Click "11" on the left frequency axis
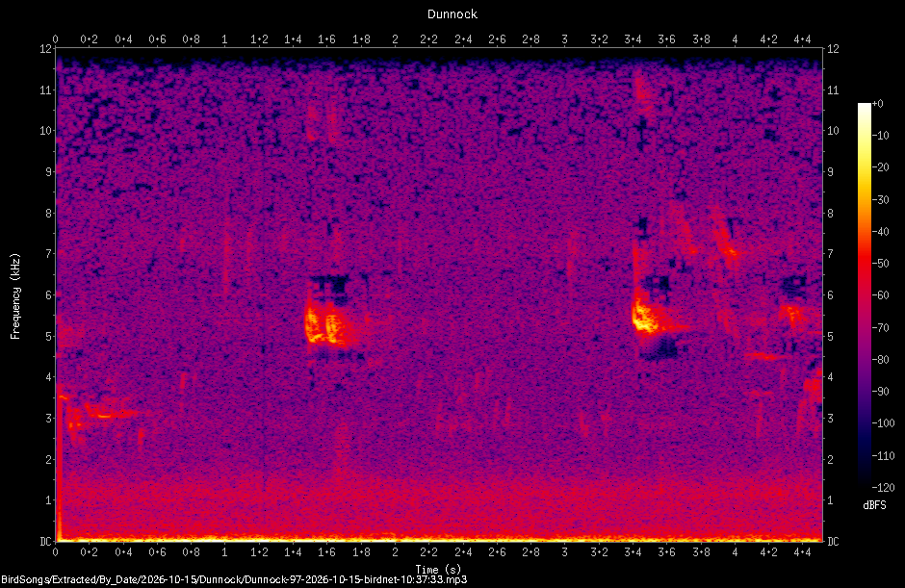Viewport: 905px width, 588px height. (46, 89)
